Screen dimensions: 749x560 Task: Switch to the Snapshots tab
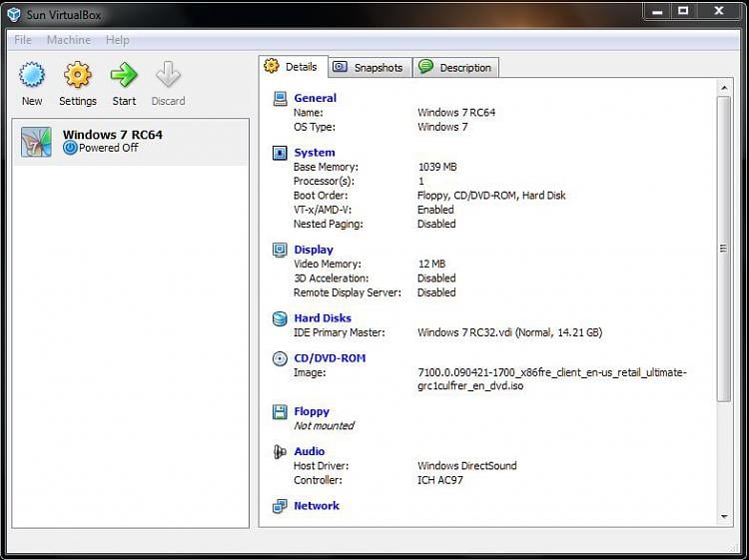click(371, 67)
